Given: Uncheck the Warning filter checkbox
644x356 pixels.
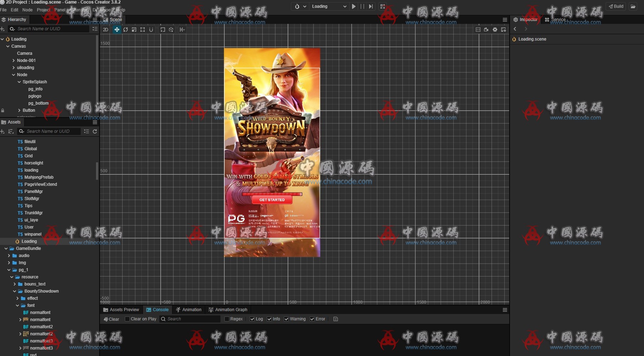Looking at the screenshot, I should 286,319.
